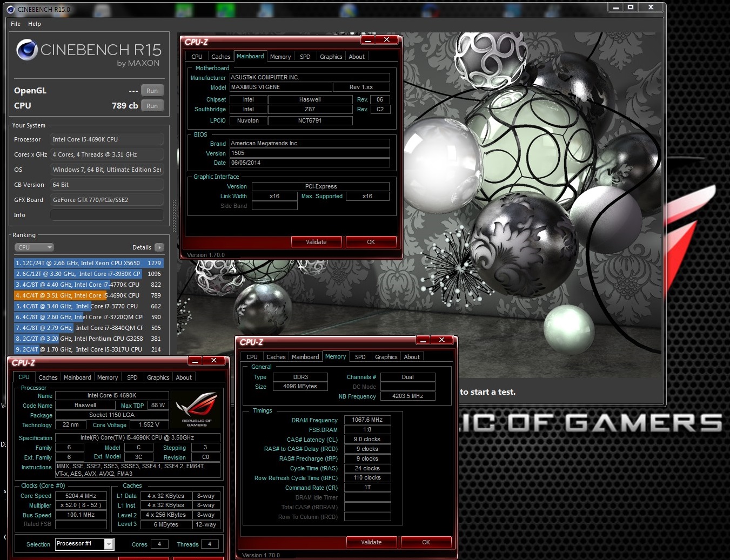Click NB Frequency value 4203.5 MHz
Viewport: 730px width, 560px height.
click(407, 396)
